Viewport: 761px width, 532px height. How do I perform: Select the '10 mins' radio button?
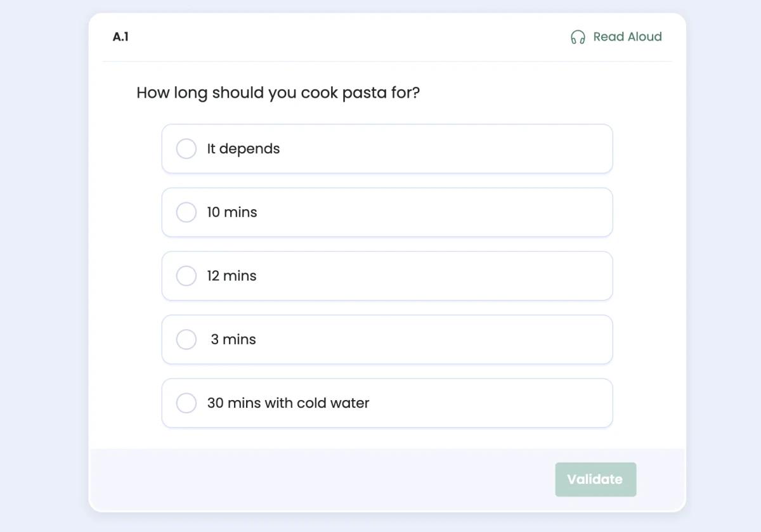[x=186, y=212]
